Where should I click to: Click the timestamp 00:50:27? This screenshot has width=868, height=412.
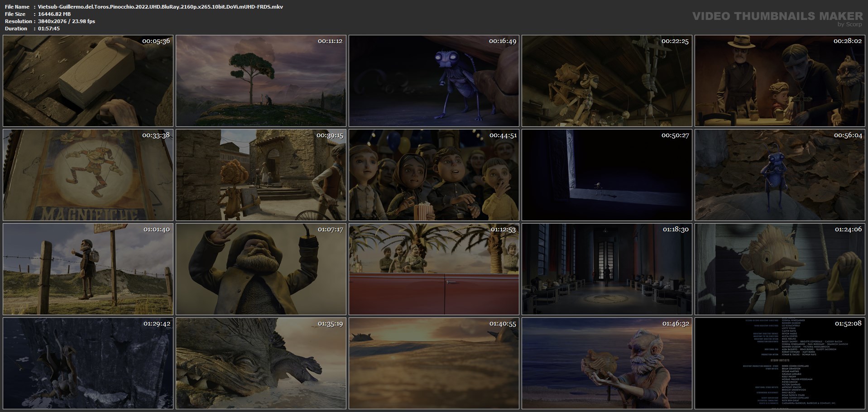click(x=675, y=135)
